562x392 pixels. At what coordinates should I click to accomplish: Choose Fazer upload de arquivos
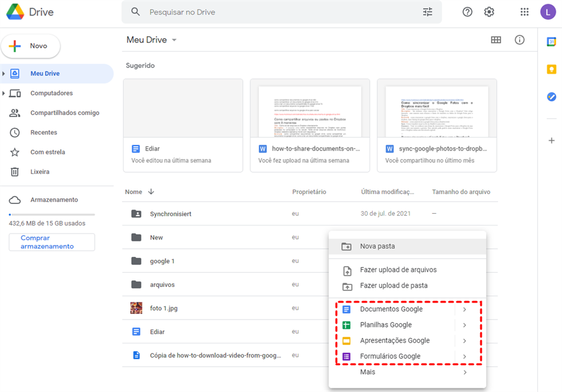point(407,270)
